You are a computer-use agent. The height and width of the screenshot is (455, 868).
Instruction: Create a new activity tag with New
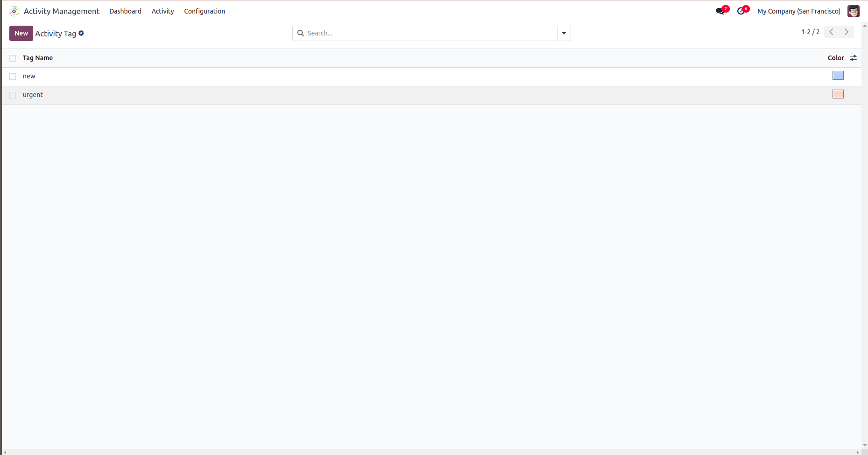21,33
